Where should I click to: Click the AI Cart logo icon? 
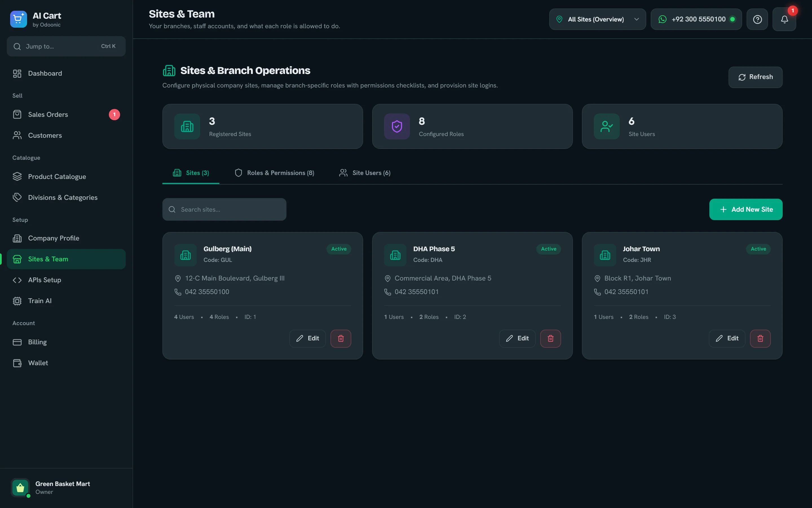pyautogui.click(x=18, y=19)
